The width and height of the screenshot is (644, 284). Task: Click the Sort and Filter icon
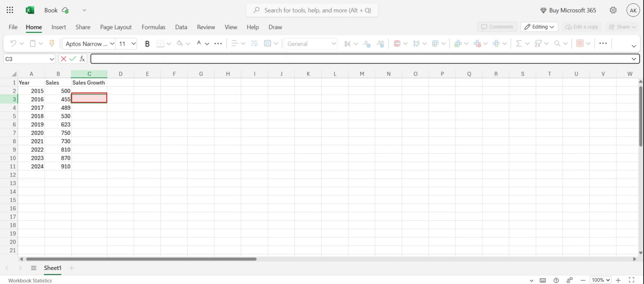pyautogui.click(x=538, y=44)
